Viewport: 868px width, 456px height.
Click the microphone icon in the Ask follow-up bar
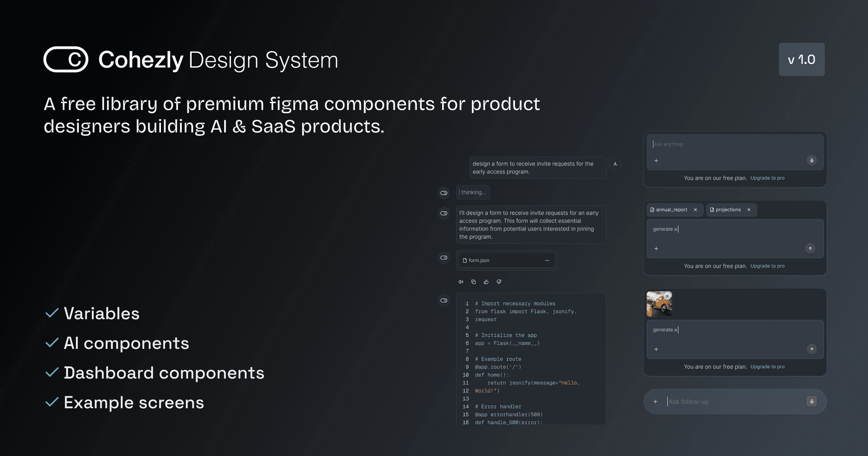811,402
